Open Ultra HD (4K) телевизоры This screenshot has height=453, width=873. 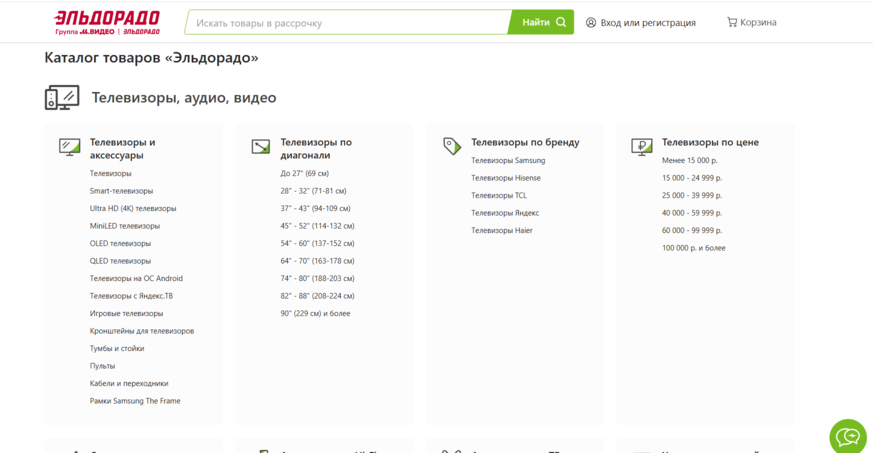(133, 209)
